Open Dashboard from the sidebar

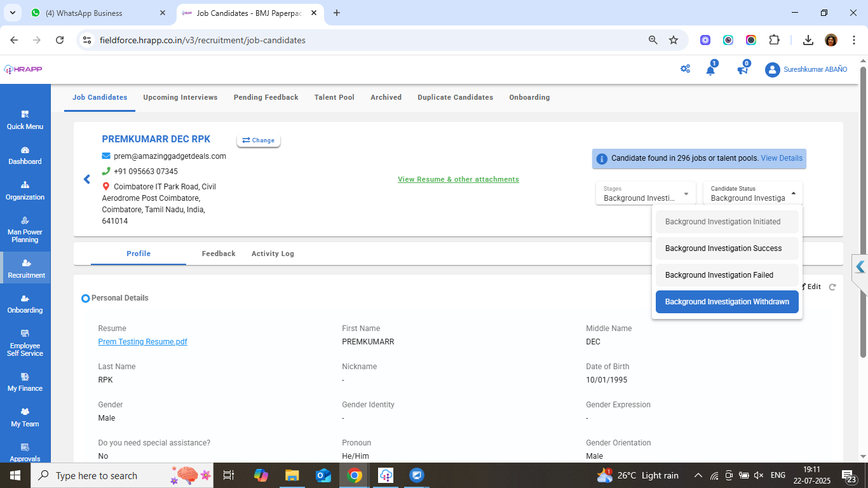point(25,156)
